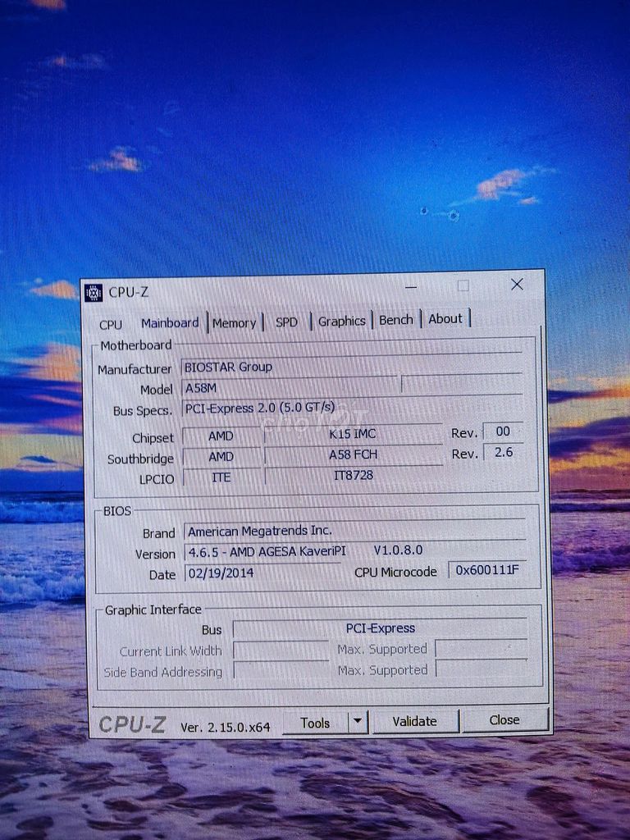Click the LPCIO IT8728 value
Image resolution: width=630 pixels, height=840 pixels.
pos(353,475)
